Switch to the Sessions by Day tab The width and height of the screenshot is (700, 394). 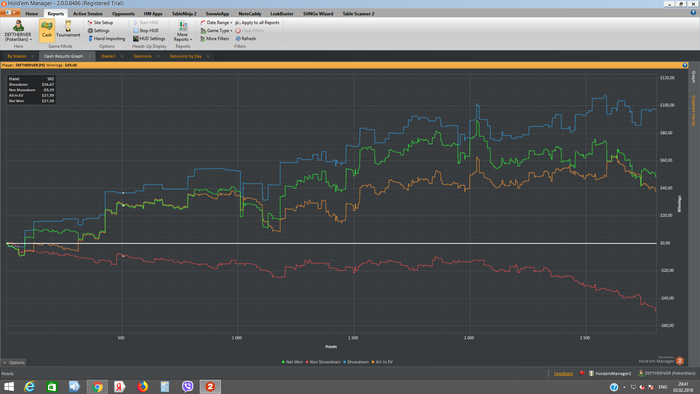click(186, 56)
